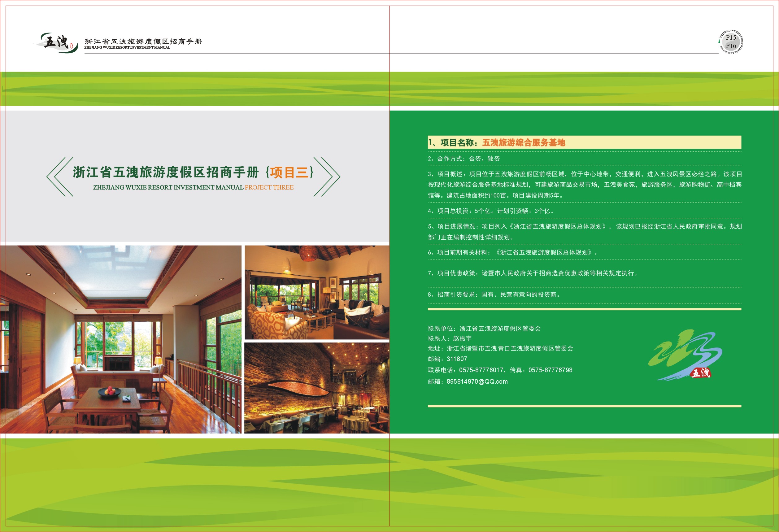Click the 五洩 ink-brush logo at top left
Image resolution: width=779 pixels, height=532 pixels.
tap(56, 42)
